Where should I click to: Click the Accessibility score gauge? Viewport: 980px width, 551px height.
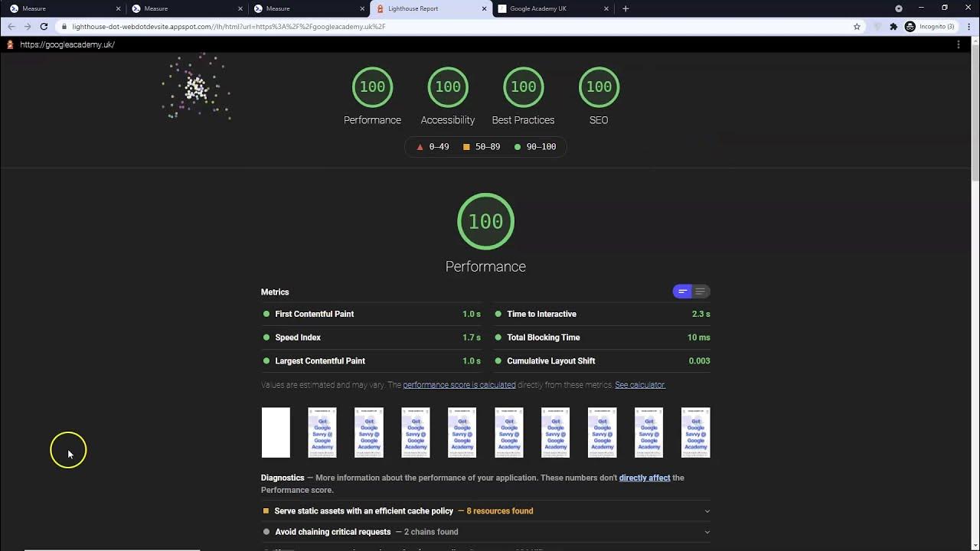tap(448, 87)
